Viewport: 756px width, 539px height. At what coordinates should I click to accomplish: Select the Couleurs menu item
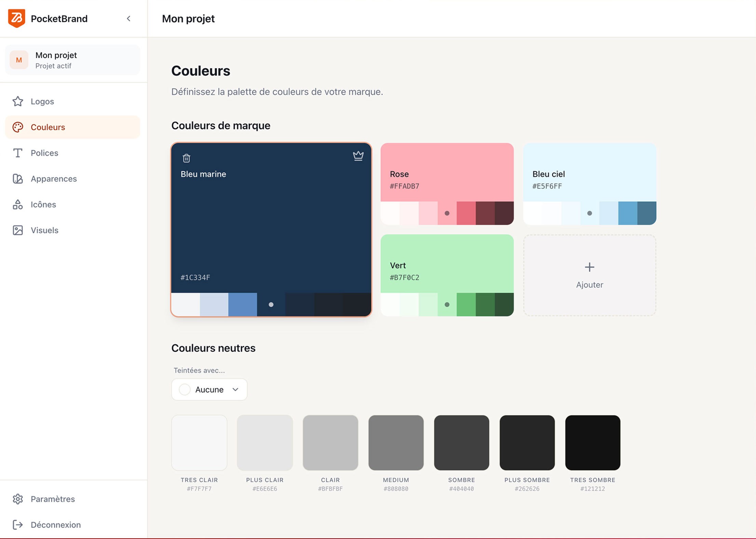(48, 127)
